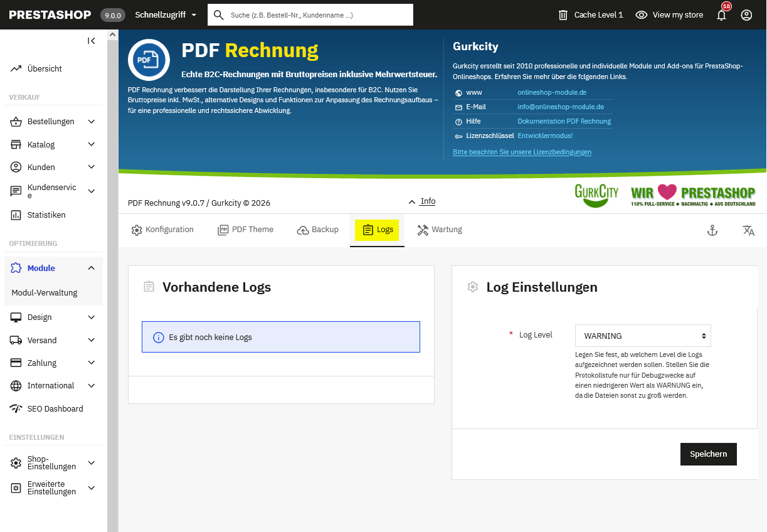Click the Versand truck icon

tap(16, 341)
